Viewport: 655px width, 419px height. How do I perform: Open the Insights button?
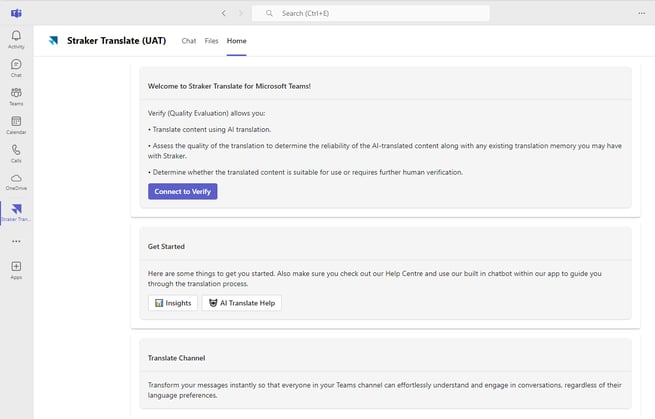173,303
